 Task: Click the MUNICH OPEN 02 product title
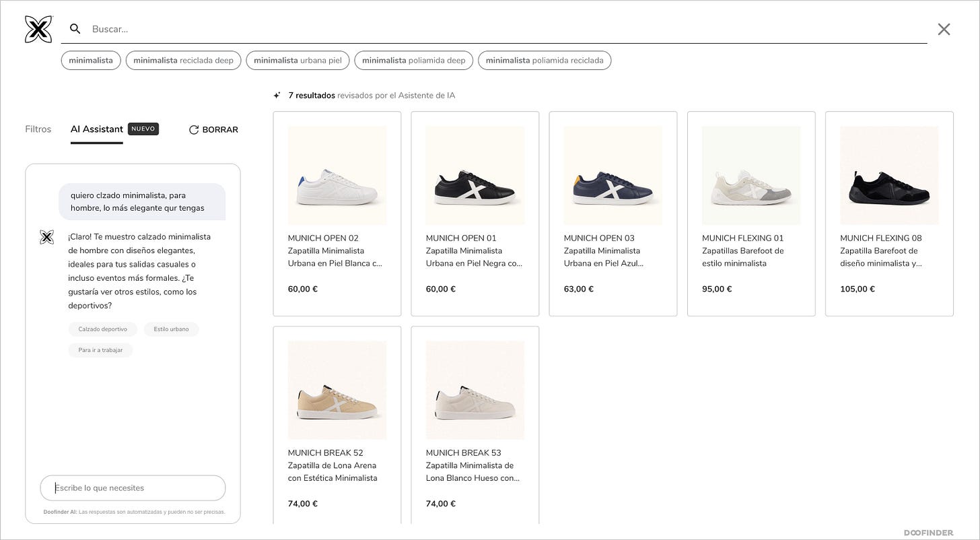[335, 250]
